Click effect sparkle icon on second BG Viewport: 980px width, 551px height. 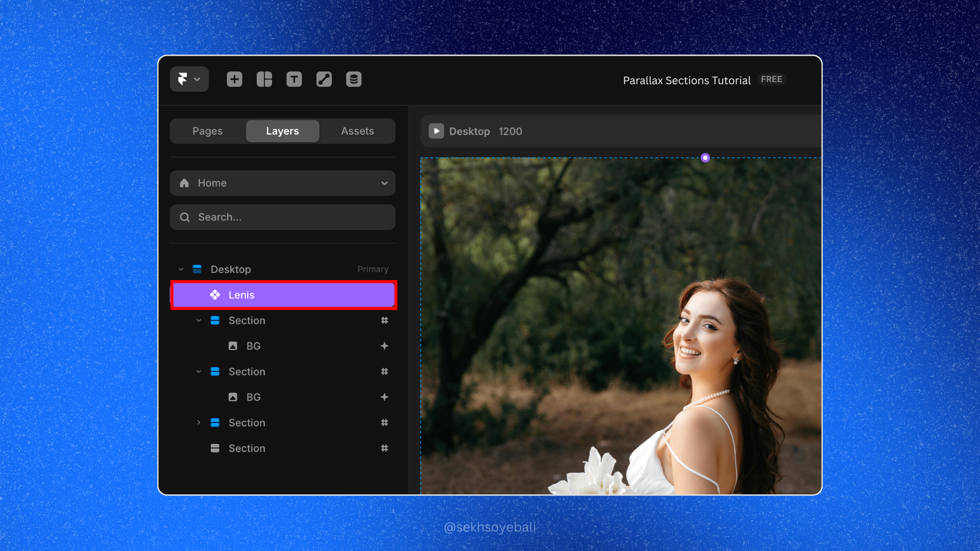coord(384,397)
